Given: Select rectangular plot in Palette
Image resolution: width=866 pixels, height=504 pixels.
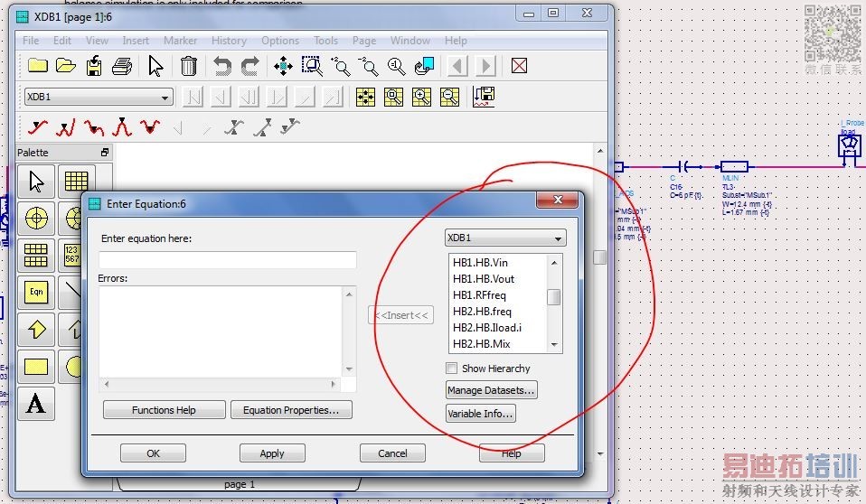Looking at the screenshot, I should pyautogui.click(x=76, y=181).
